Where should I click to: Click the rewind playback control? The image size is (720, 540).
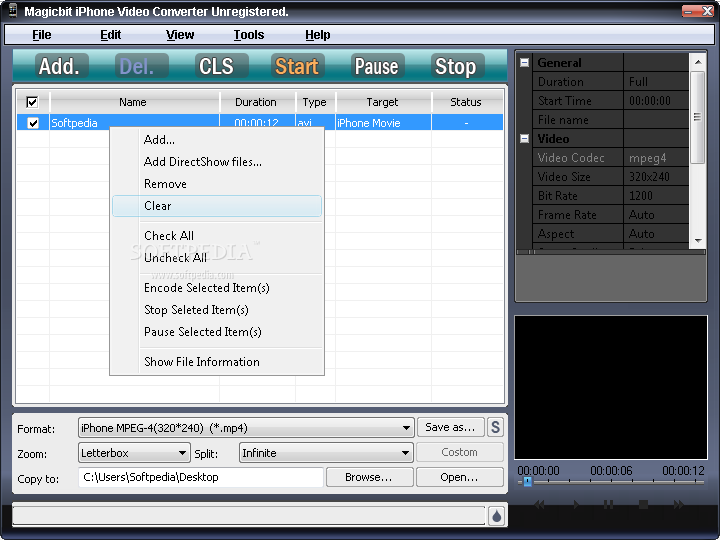(540, 505)
